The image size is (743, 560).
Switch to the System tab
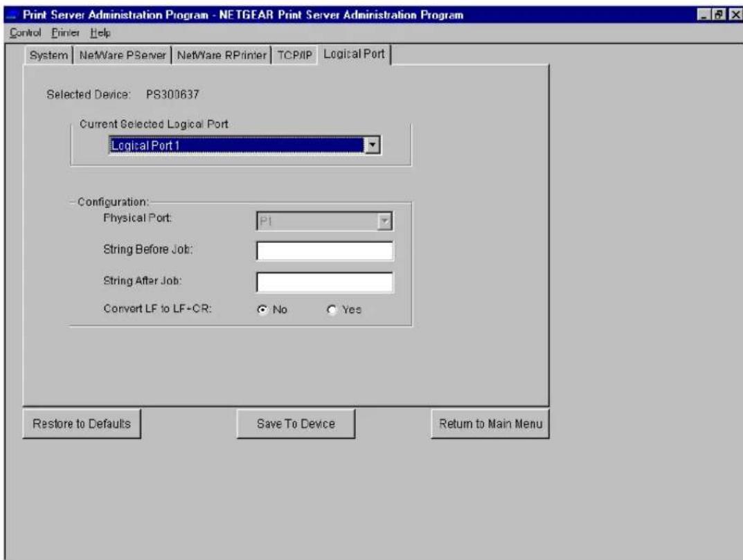pos(48,55)
